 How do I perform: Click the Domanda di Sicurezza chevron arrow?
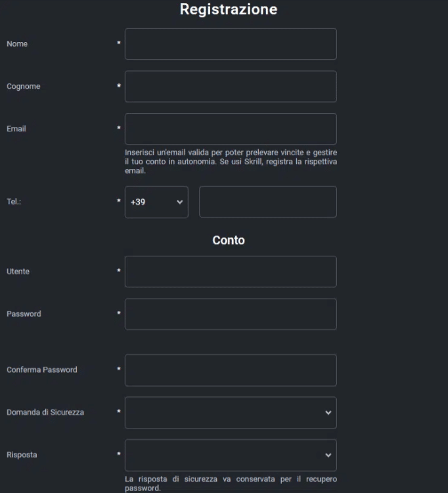(x=328, y=413)
